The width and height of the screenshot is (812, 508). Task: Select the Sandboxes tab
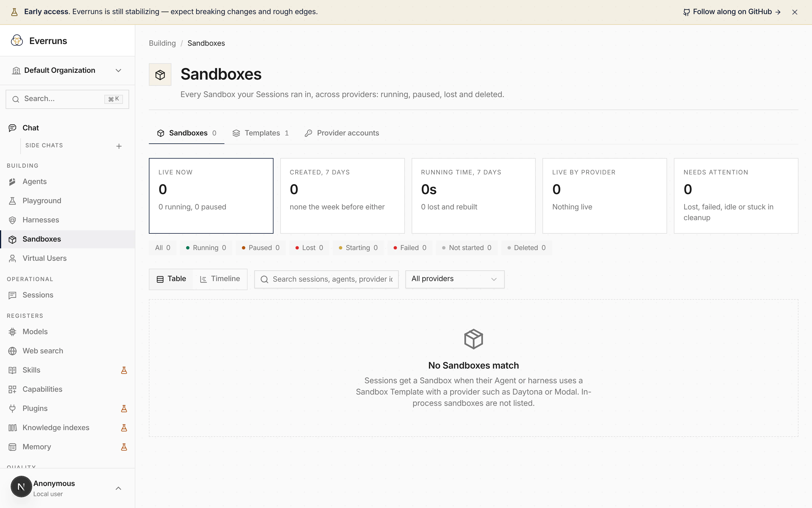pyautogui.click(x=187, y=133)
